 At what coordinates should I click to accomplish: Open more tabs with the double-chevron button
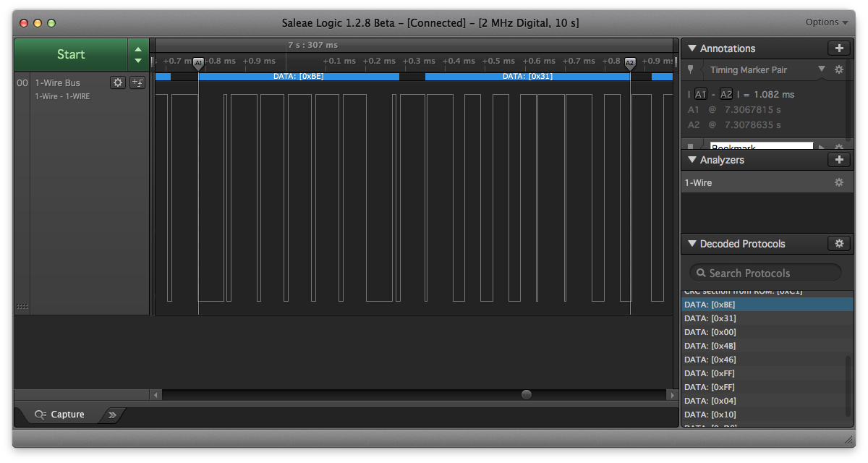[112, 415]
